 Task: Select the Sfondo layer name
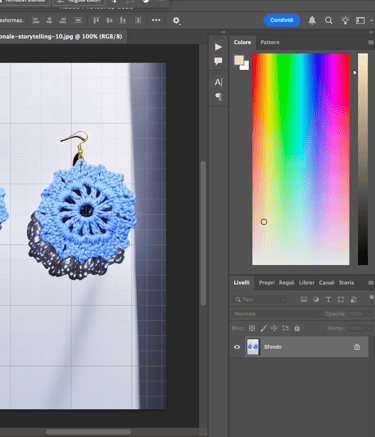pos(273,347)
